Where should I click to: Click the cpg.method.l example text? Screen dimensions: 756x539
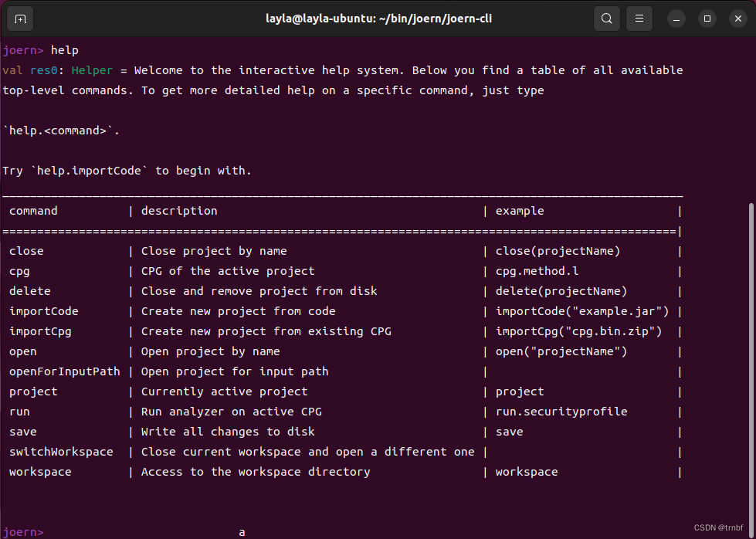[537, 271]
